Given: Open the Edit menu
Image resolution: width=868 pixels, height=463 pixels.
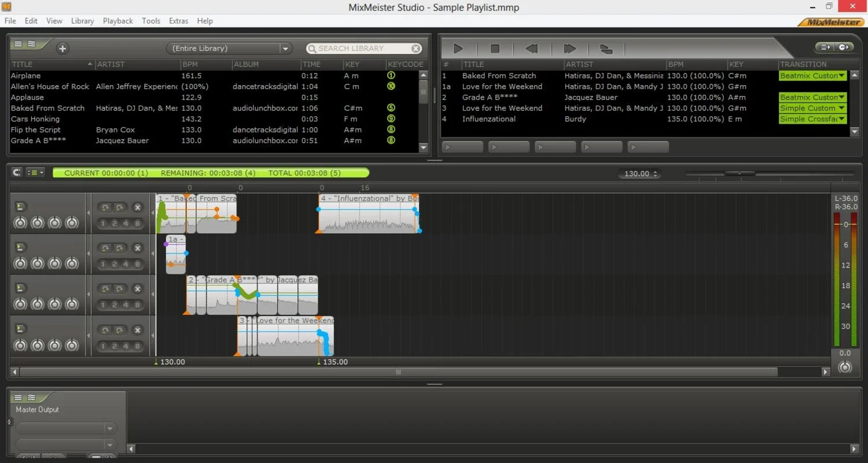Looking at the screenshot, I should coord(31,21).
